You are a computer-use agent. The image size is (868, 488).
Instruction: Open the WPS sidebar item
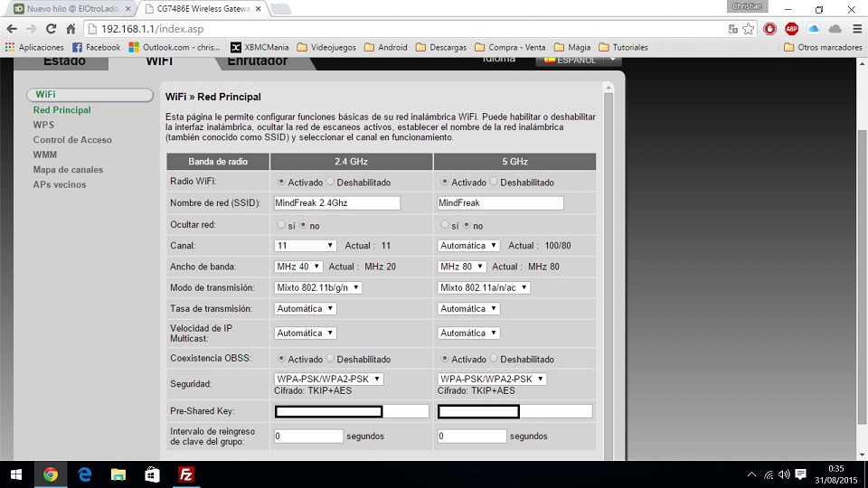click(x=43, y=125)
